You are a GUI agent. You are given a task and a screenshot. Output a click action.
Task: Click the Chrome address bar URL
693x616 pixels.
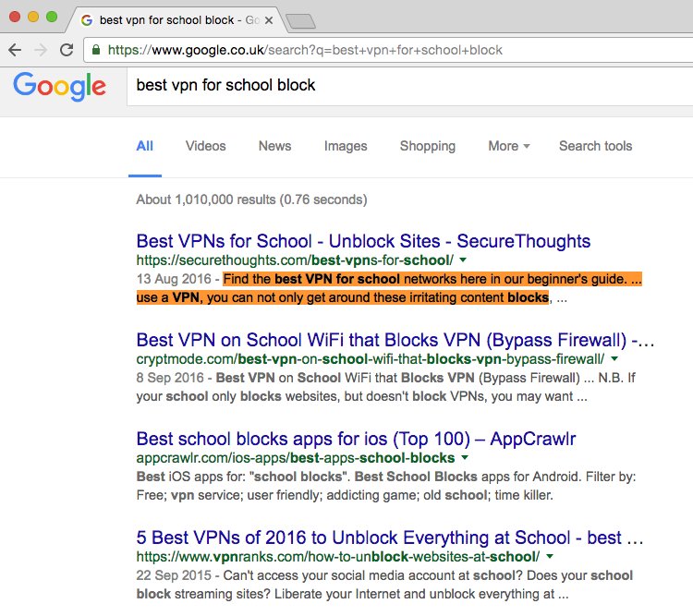(x=305, y=50)
